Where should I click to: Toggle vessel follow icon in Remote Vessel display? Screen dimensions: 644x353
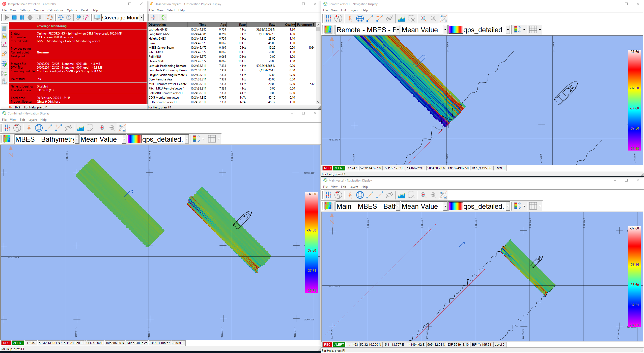tap(443, 18)
